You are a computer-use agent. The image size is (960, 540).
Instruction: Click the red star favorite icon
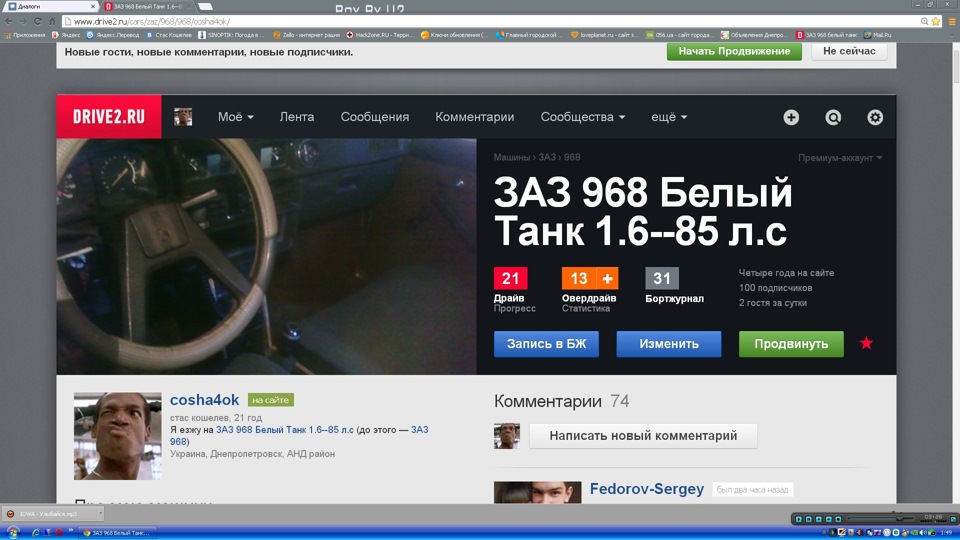[x=866, y=343]
